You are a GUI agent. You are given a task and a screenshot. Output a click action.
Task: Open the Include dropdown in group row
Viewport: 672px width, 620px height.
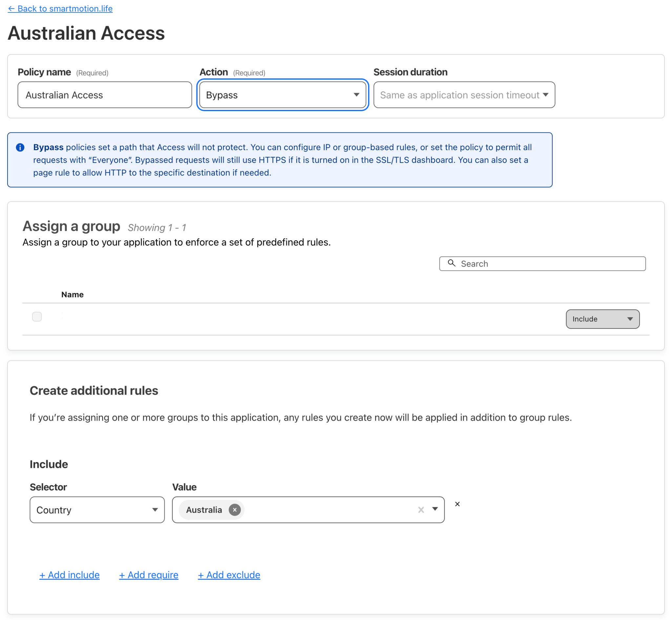[x=602, y=319]
